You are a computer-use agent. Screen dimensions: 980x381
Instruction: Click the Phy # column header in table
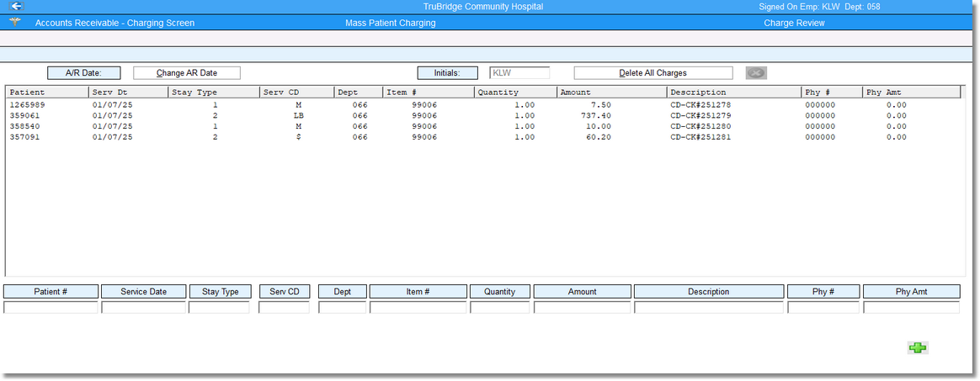tap(832, 93)
